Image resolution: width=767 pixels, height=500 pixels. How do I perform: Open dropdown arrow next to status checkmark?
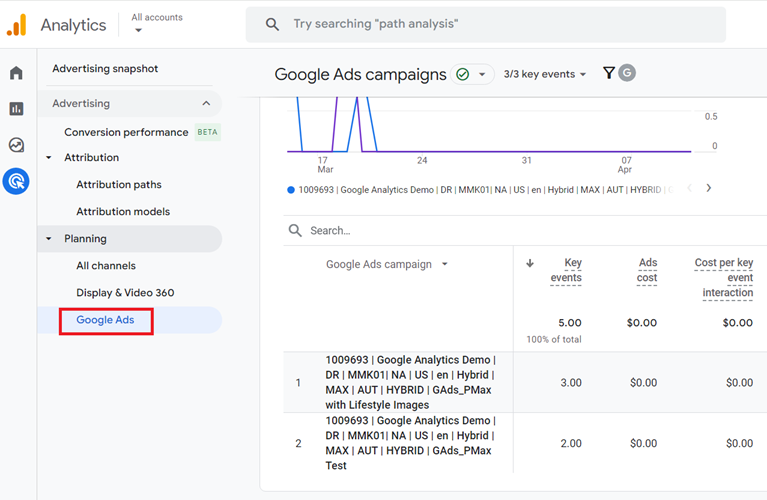point(482,74)
